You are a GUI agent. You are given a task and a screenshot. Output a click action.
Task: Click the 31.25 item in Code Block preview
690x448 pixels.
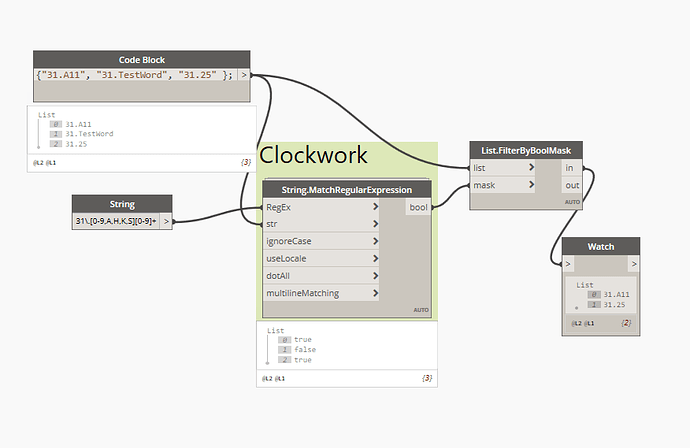coord(76,144)
